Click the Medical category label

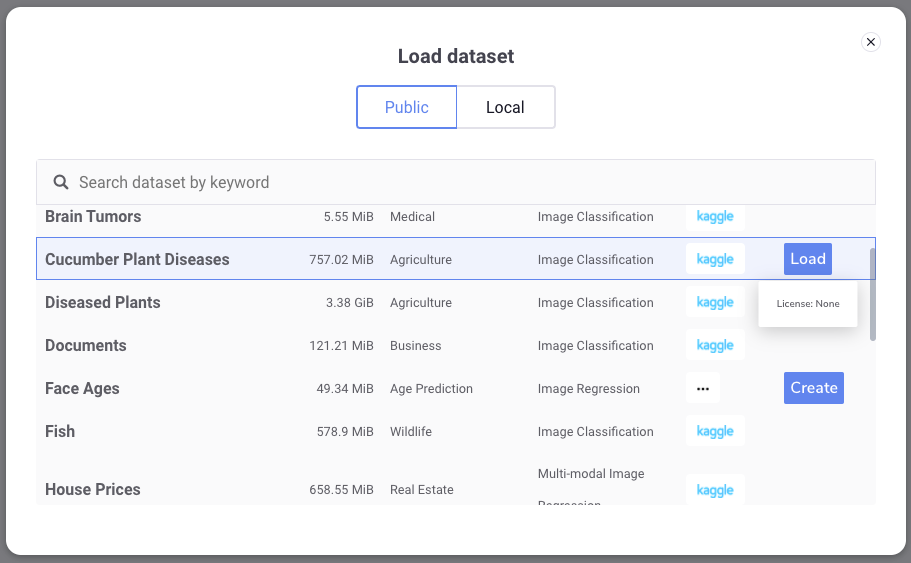pos(413,217)
